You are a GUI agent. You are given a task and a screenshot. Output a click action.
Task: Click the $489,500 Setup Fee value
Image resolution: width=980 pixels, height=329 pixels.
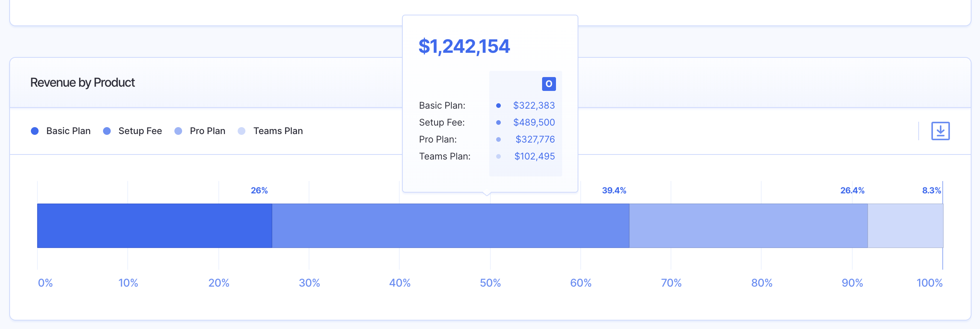pos(534,123)
